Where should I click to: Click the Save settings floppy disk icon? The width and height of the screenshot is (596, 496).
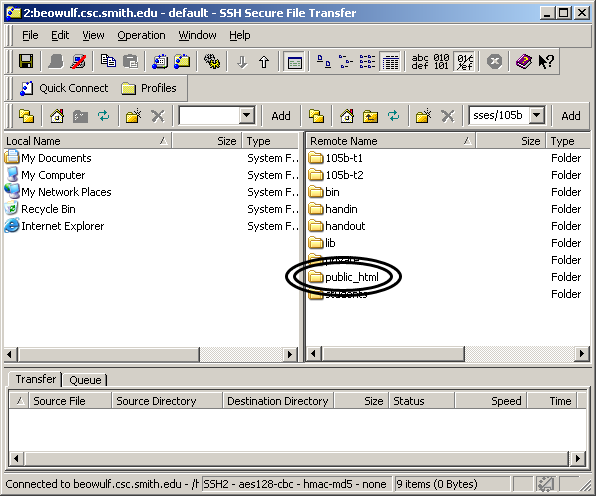coord(26,61)
